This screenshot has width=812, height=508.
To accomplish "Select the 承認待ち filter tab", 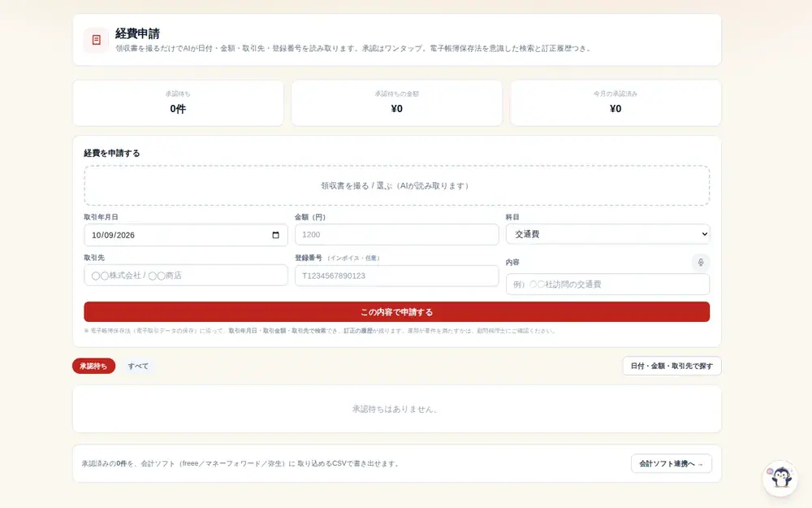I will tap(93, 366).
